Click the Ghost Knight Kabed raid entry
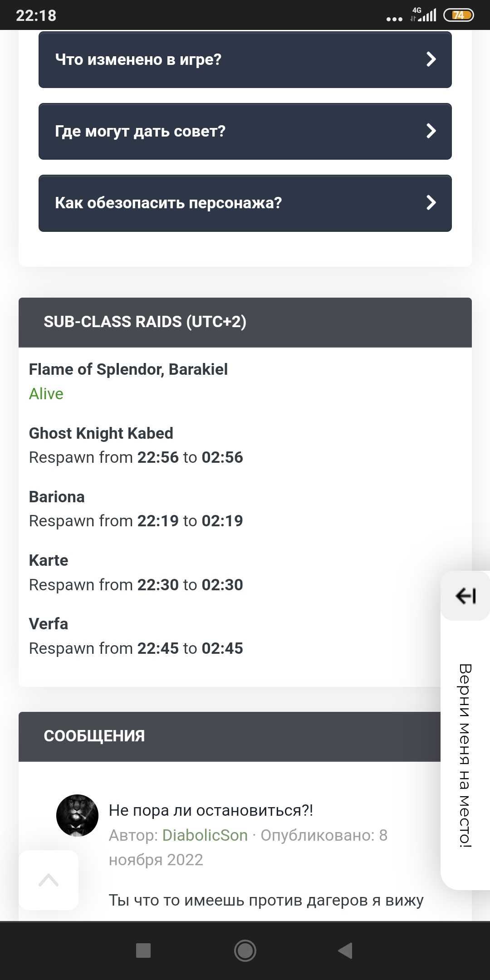The width and height of the screenshot is (490, 980). pos(101,433)
